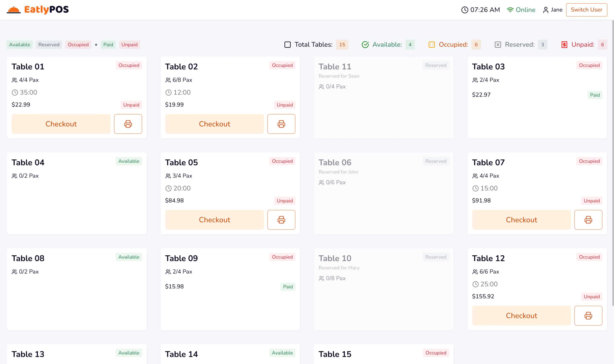The width and height of the screenshot is (614, 364).
Task: Open the Table 09 card title
Action: point(181,258)
